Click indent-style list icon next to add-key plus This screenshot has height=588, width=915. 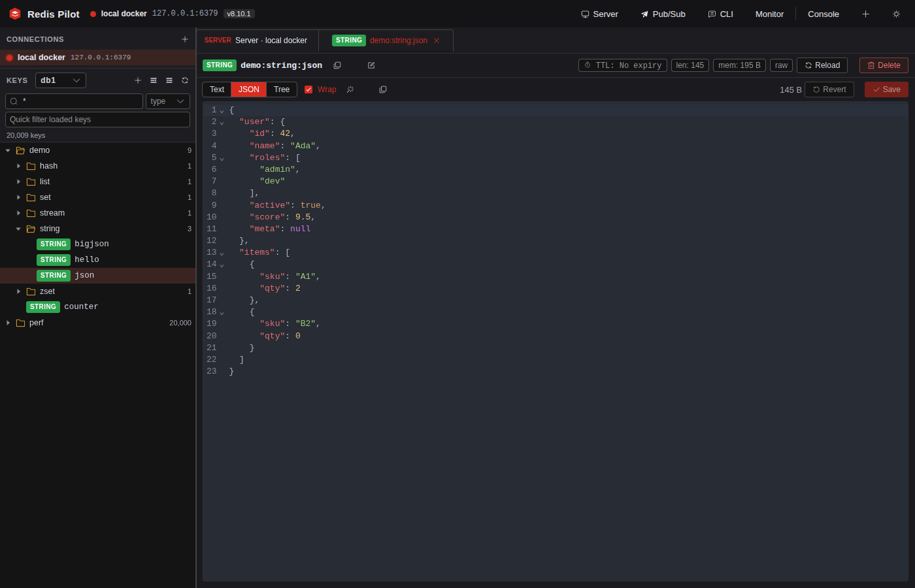(154, 80)
